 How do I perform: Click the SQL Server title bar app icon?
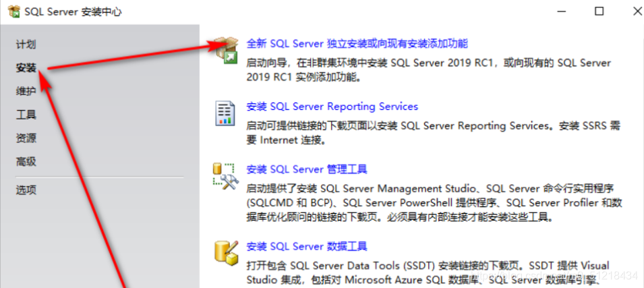click(x=14, y=11)
